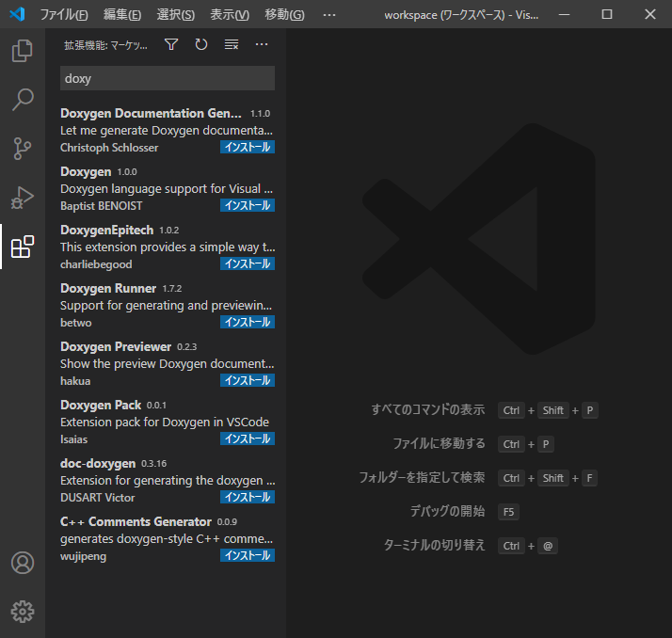Install the DoxygenEpitech extension
672x638 pixels.
tap(248, 263)
